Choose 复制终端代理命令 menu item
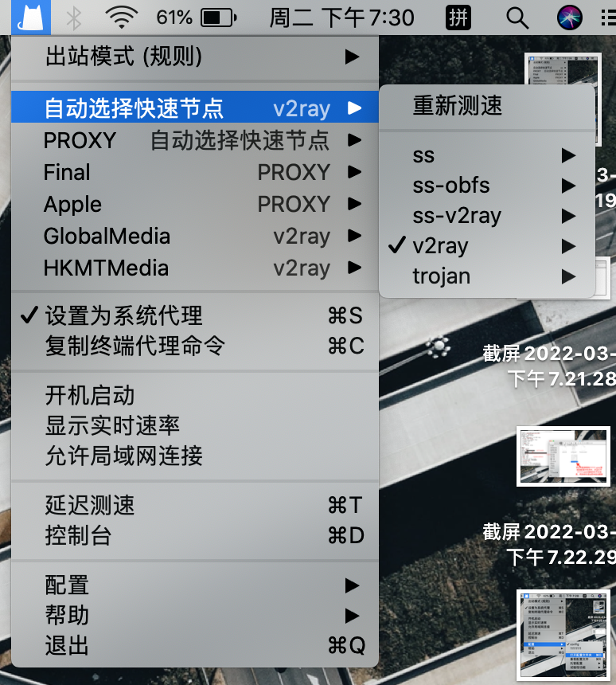Screen dimensions: 616x685 coord(195,346)
